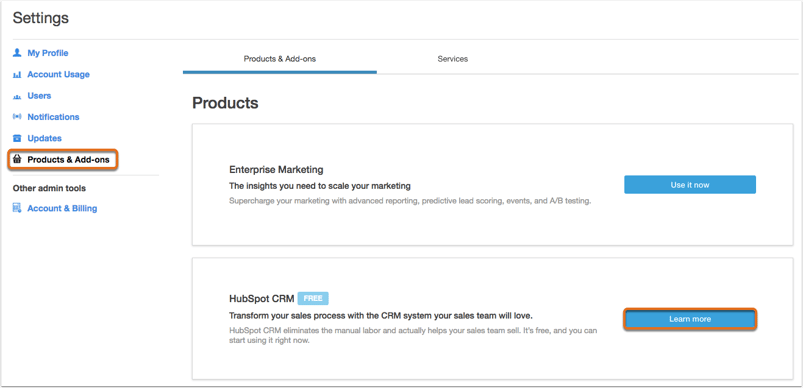Click the Settings page heading
This screenshot has width=803, height=388.
coord(41,18)
